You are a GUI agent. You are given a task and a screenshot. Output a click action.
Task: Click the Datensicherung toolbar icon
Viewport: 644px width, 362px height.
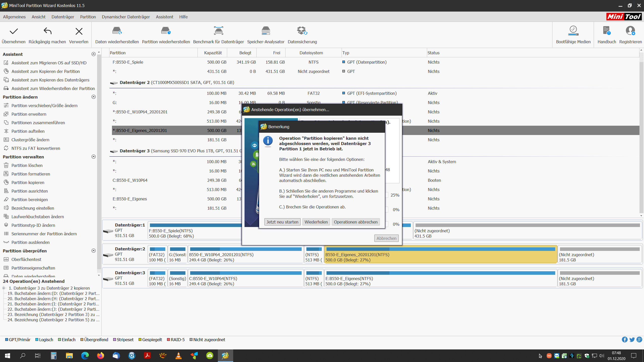tap(302, 31)
